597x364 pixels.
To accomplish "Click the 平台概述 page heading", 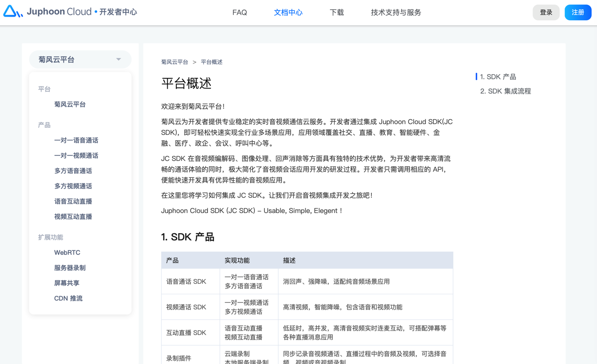I will tap(187, 83).
